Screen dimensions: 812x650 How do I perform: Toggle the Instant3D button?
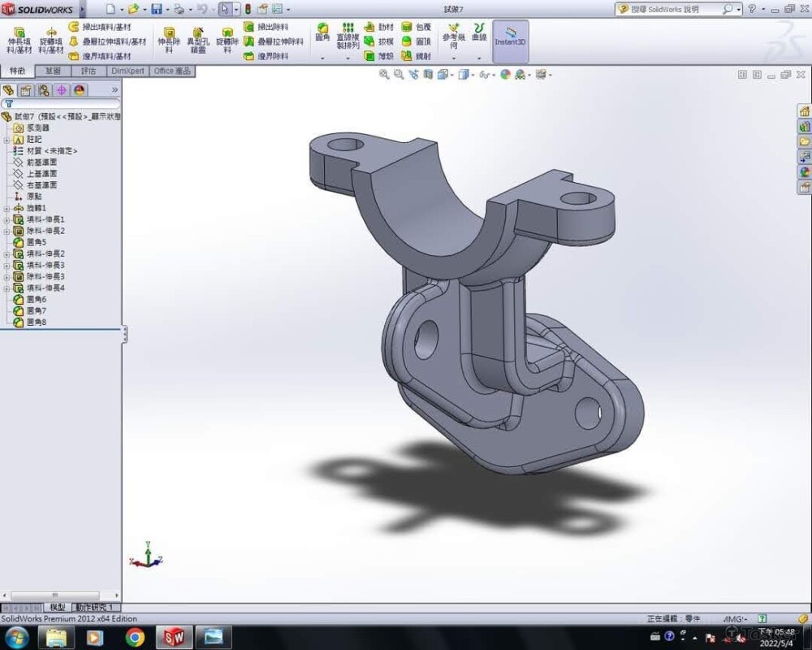[x=511, y=37]
